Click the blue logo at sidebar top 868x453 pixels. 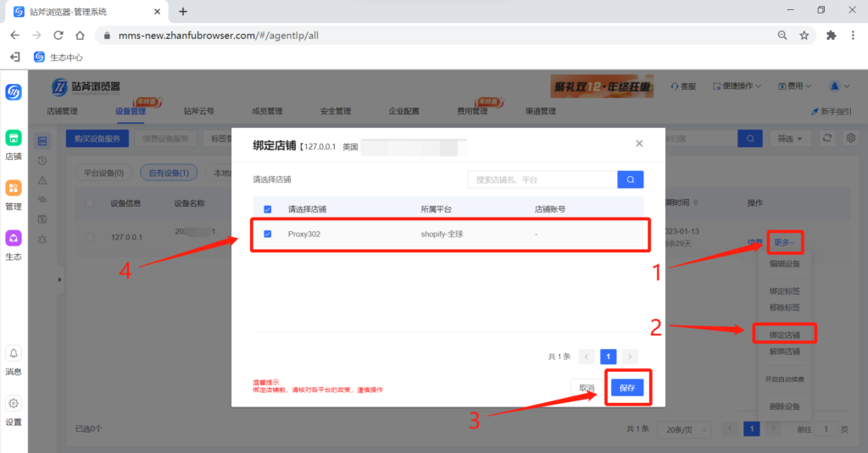pyautogui.click(x=14, y=91)
